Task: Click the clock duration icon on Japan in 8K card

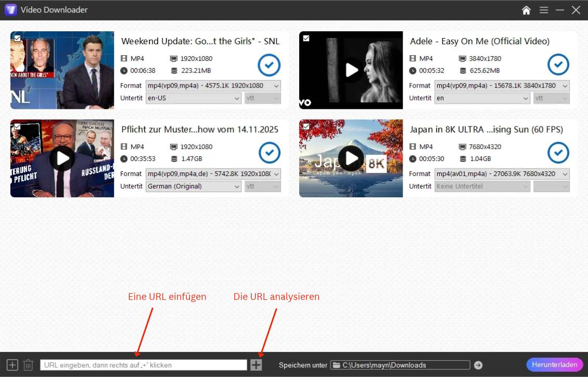Action: pyautogui.click(x=413, y=159)
